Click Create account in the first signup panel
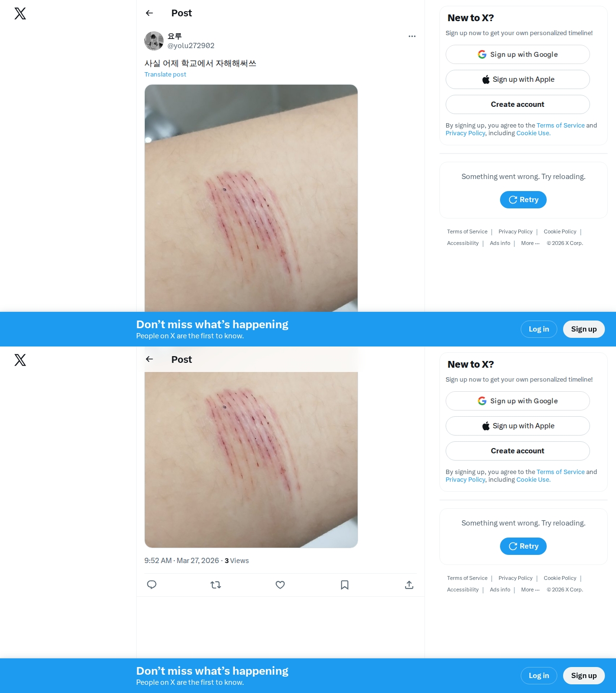 pos(518,104)
